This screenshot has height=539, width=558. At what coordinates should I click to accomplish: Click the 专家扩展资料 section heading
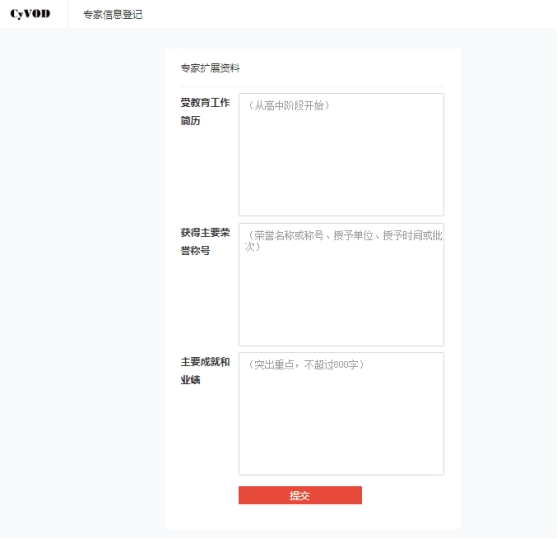click(210, 68)
